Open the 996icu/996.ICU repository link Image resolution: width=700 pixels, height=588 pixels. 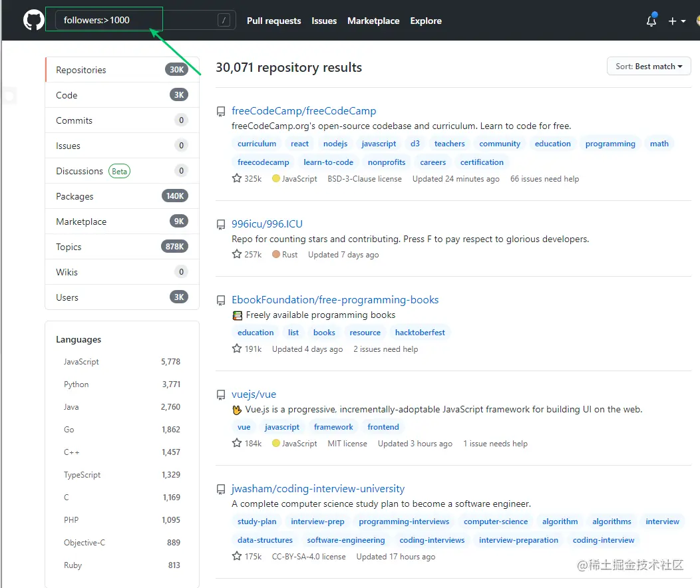[267, 224]
